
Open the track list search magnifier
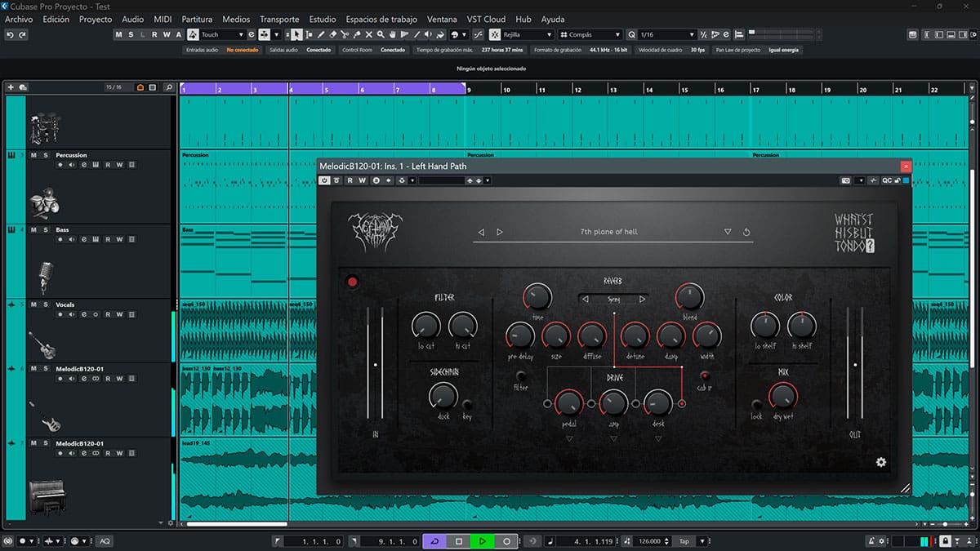pyautogui.click(x=168, y=87)
